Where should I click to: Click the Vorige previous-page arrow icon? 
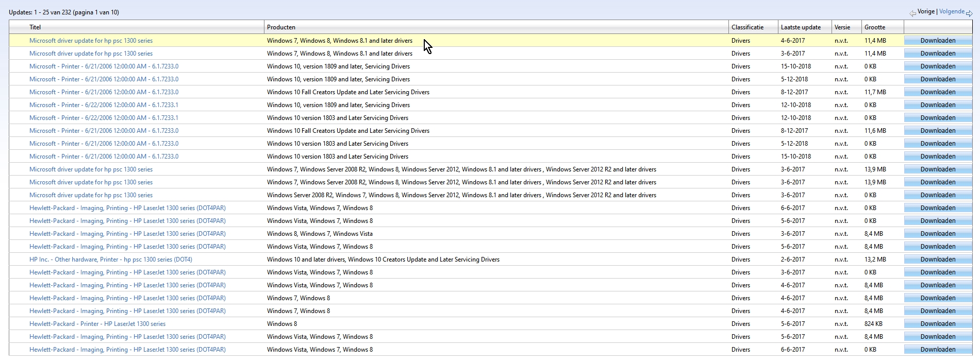(913, 13)
